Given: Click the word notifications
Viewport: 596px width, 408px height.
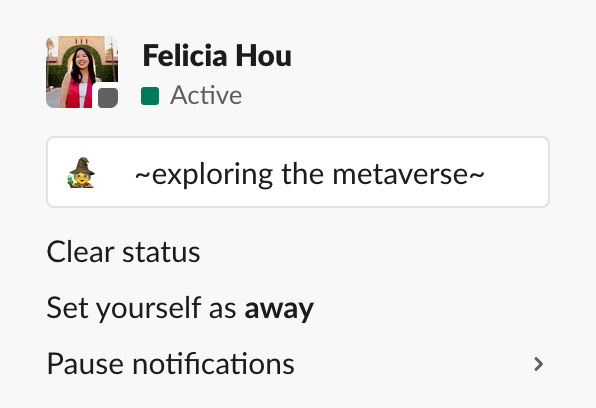Looking at the screenshot, I should click(213, 364).
